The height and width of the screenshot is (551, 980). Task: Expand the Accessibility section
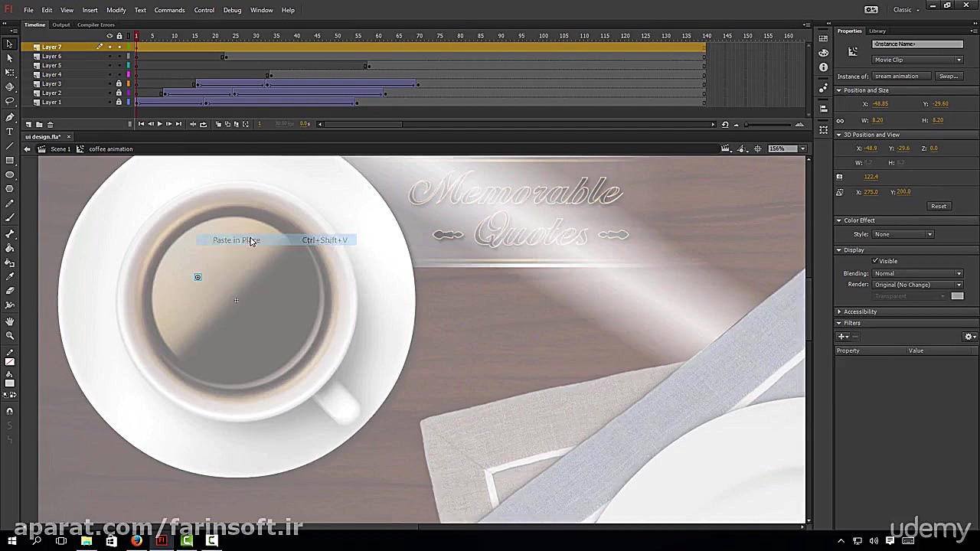click(x=839, y=311)
